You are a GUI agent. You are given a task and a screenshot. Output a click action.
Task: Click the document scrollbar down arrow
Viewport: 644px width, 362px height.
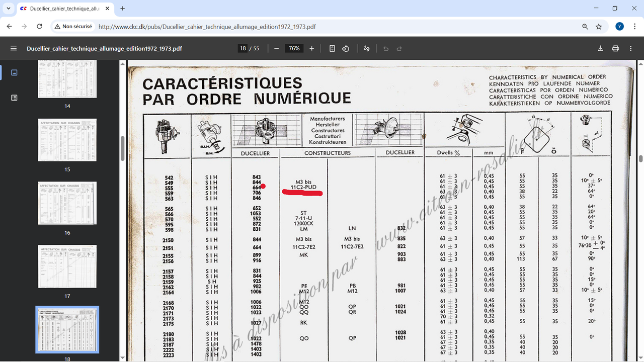(640, 357)
